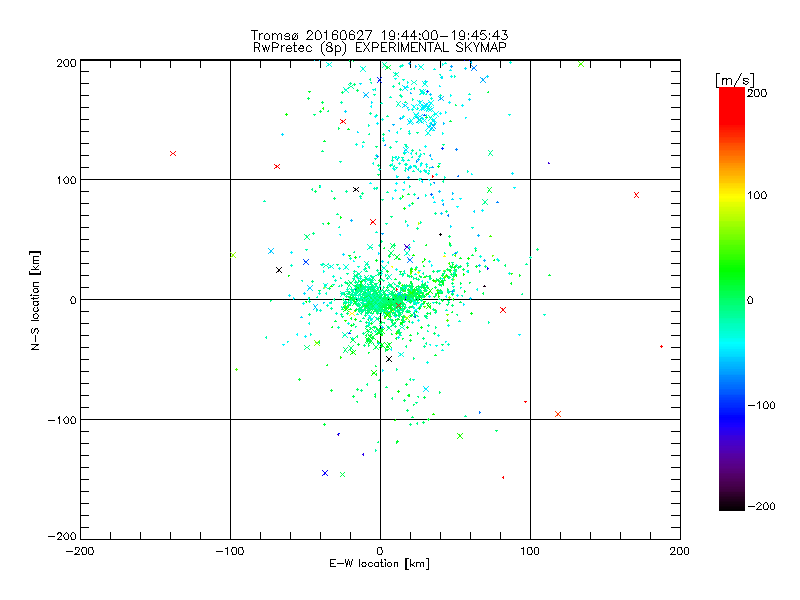Click the x-axis tick label "200"
Image resolution: width=800 pixels, height=600 pixels.
pyautogui.click(x=680, y=551)
